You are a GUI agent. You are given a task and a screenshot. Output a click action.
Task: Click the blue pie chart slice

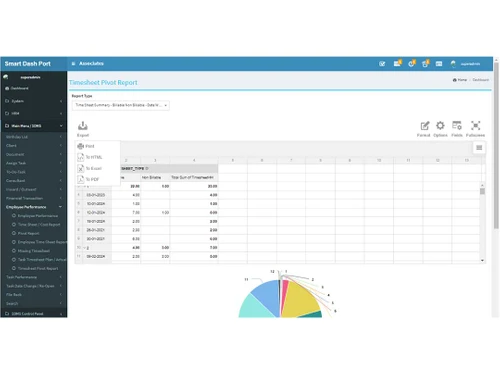(267, 295)
